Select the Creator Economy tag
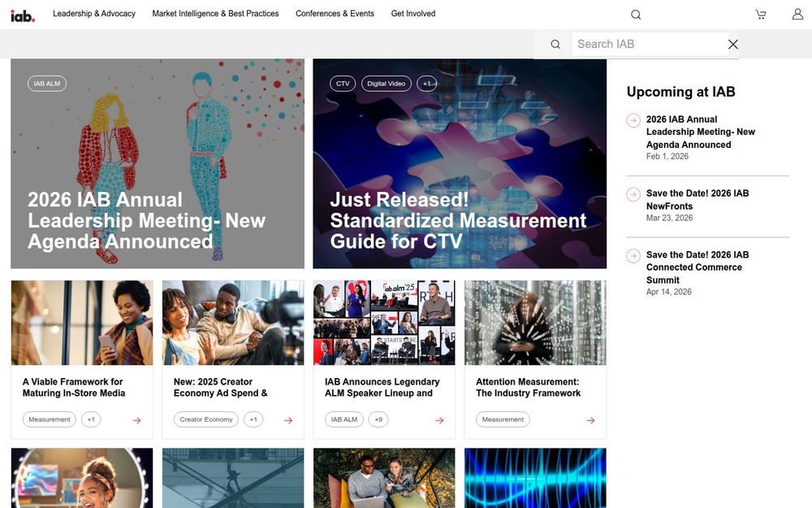Viewport: 812px width, 508px height. 206,419
